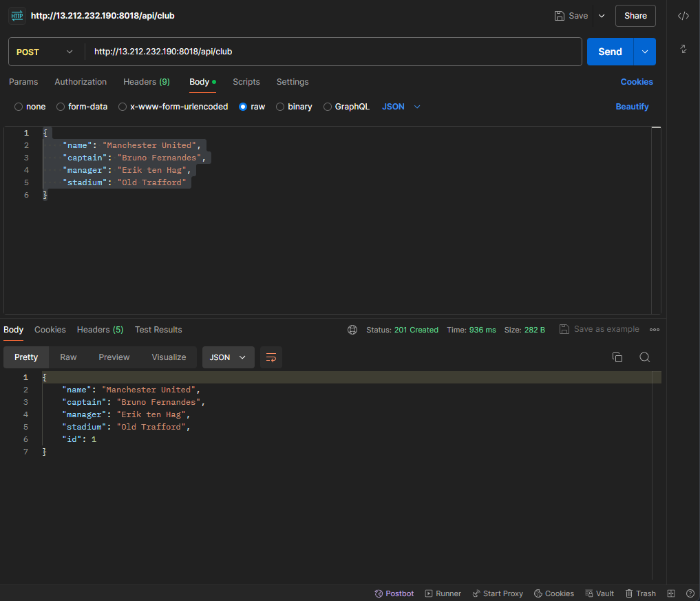
Task: Switch to the Params tab
Action: tap(23, 82)
